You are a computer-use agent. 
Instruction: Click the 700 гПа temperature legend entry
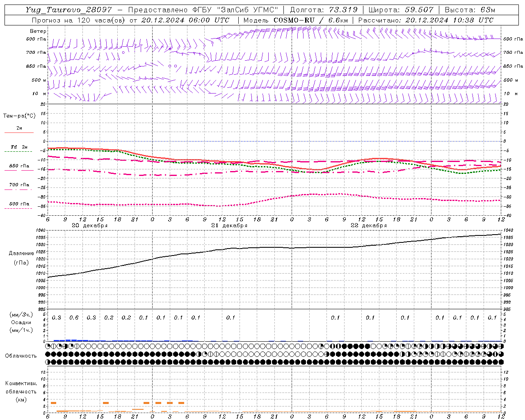(x=19, y=185)
